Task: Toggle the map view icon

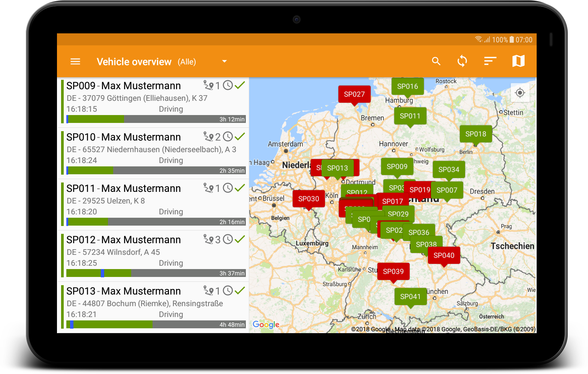Action: 519,61
